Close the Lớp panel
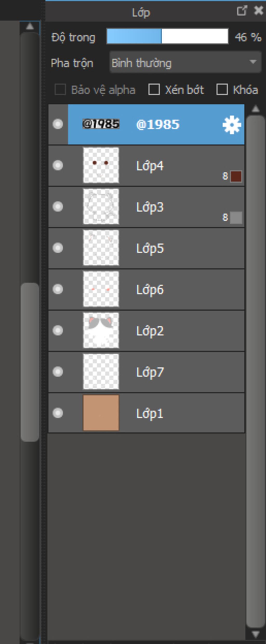Image resolution: width=266 pixels, height=644 pixels. (x=258, y=11)
